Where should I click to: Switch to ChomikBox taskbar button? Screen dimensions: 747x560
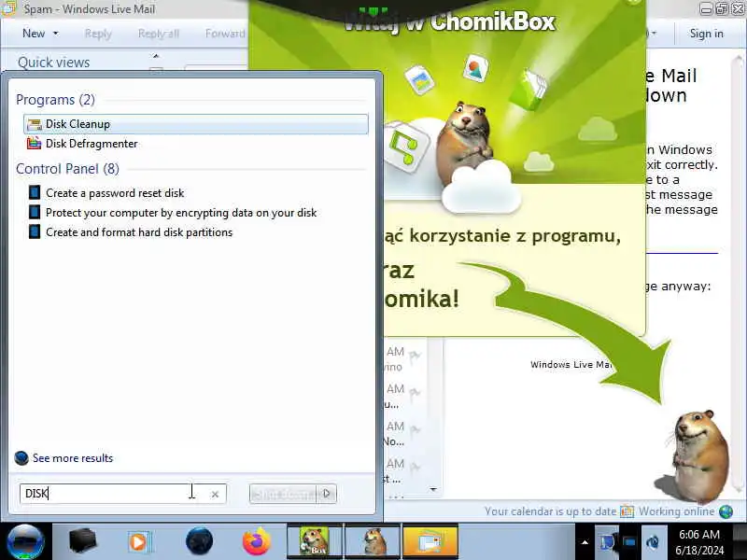click(315, 541)
